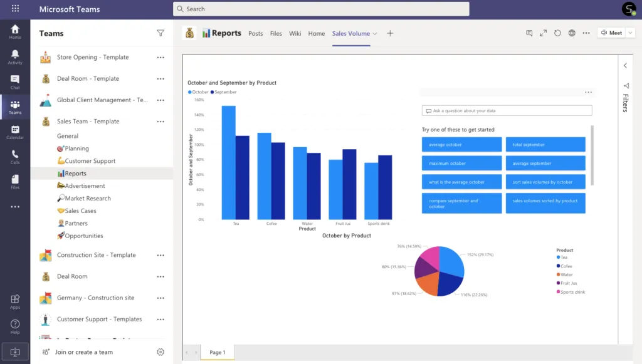
Task: Switch to the Posts tab
Action: [x=256, y=34]
